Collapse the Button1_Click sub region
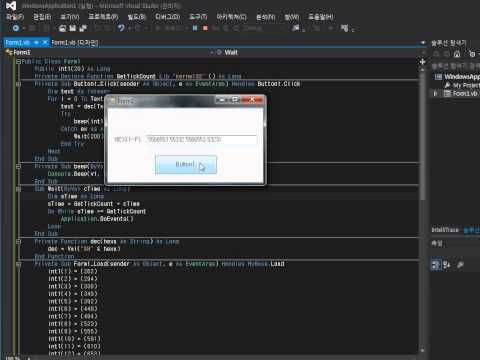Screen dimensions: 480x360 point(18,84)
